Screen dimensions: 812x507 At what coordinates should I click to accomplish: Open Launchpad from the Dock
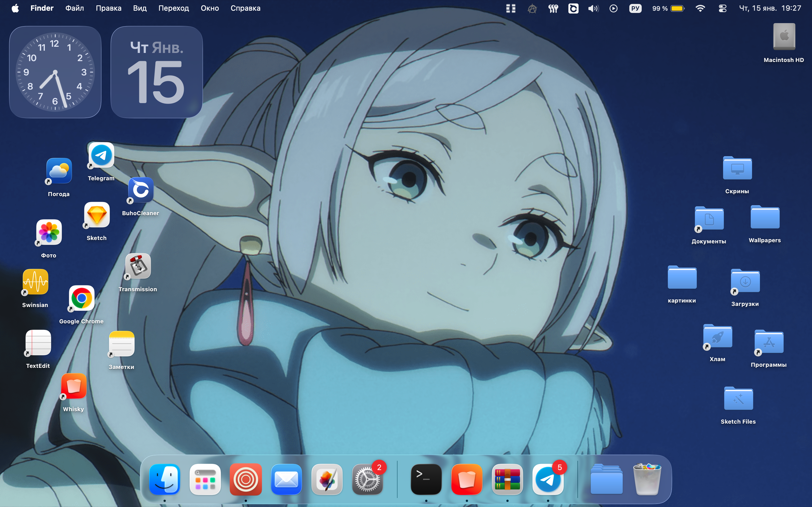[205, 479]
